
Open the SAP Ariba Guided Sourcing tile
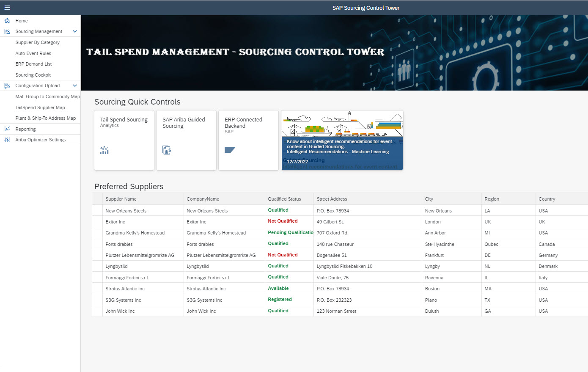(186, 141)
